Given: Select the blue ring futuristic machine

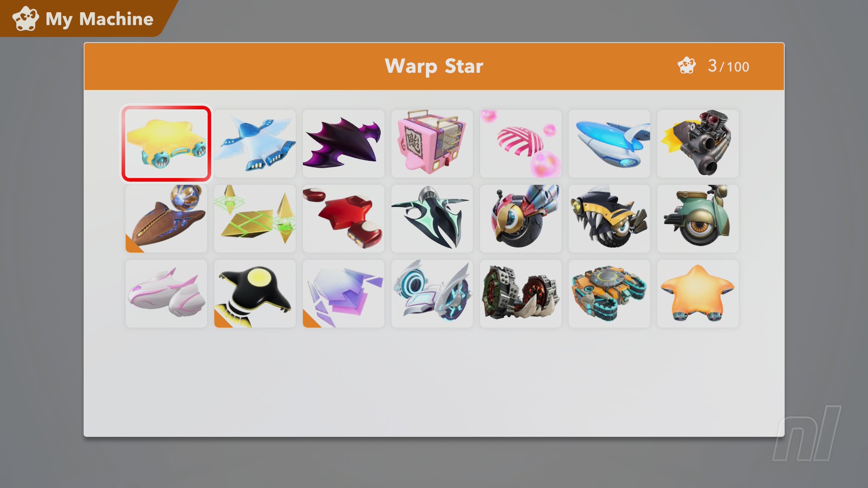Looking at the screenshot, I should (x=432, y=294).
